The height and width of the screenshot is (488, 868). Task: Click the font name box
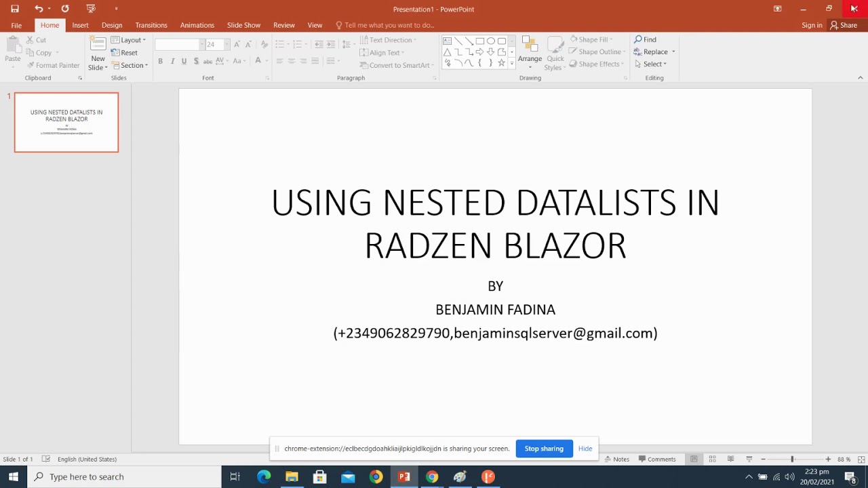(178, 44)
